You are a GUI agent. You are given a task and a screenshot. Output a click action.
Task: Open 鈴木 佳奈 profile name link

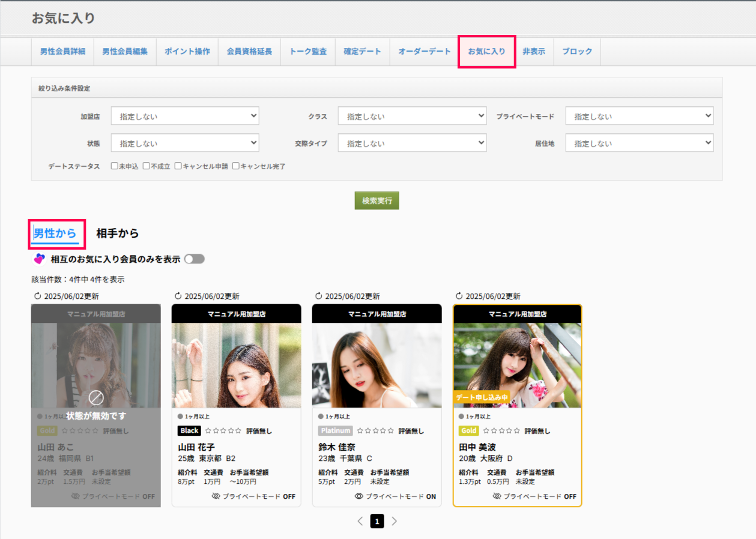(337, 447)
